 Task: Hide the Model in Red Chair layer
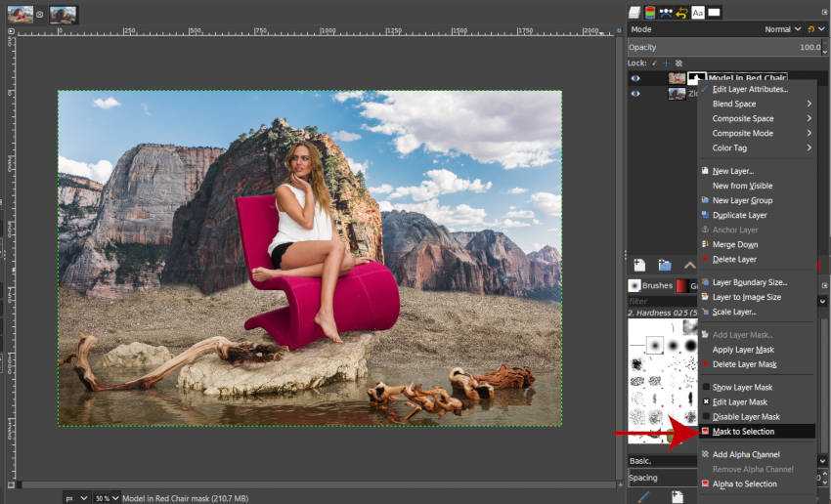click(x=635, y=78)
